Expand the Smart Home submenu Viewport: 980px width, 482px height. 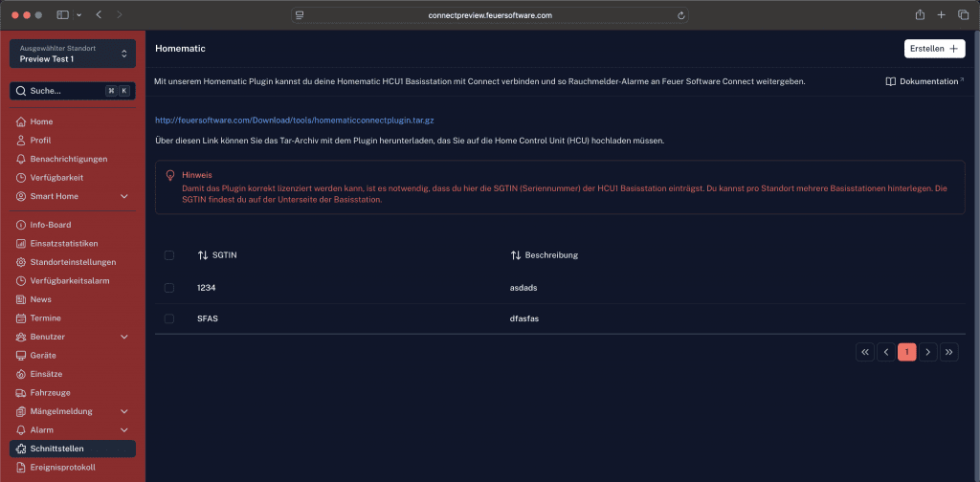point(123,196)
